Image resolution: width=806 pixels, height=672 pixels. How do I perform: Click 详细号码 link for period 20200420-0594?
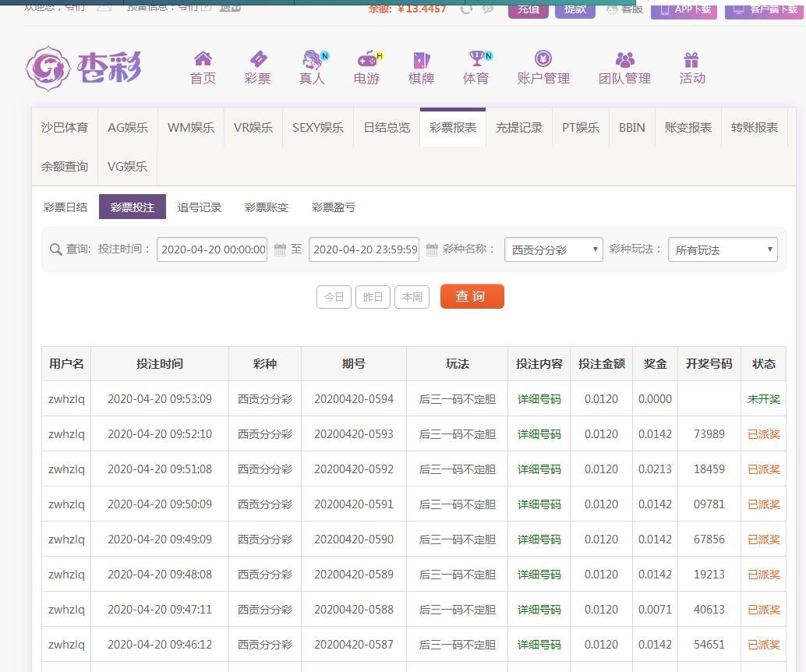coord(539,399)
